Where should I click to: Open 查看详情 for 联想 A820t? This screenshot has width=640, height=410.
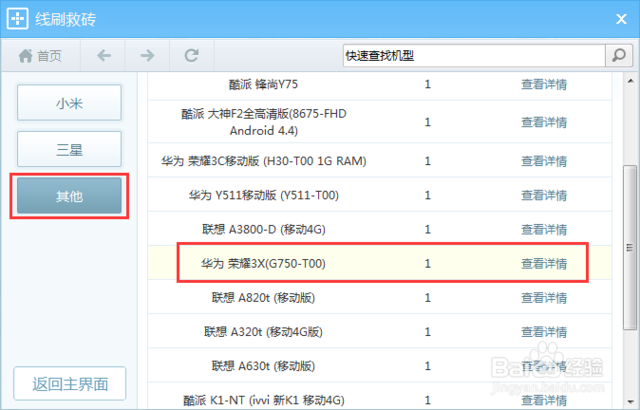pyautogui.click(x=544, y=298)
